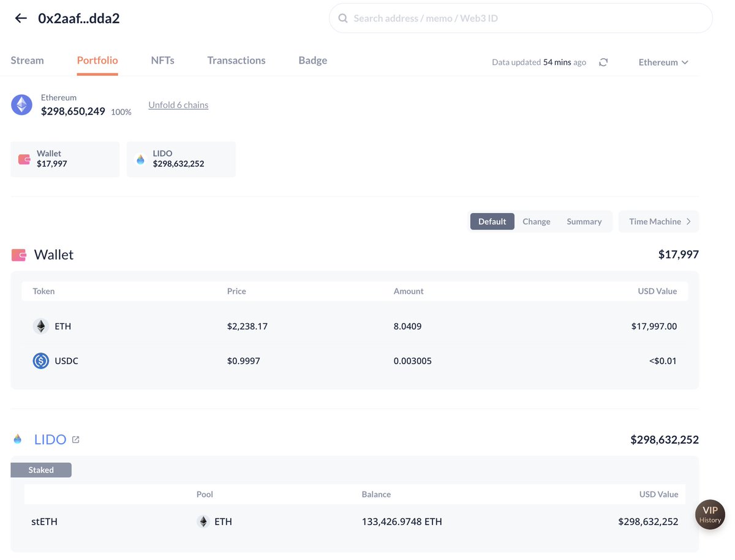Image resolution: width=735 pixels, height=560 pixels.
Task: Click the Staked label tag
Action: (41, 470)
